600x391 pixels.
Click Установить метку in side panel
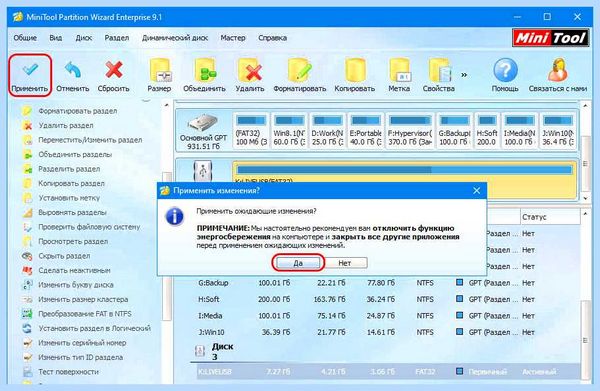(x=69, y=198)
